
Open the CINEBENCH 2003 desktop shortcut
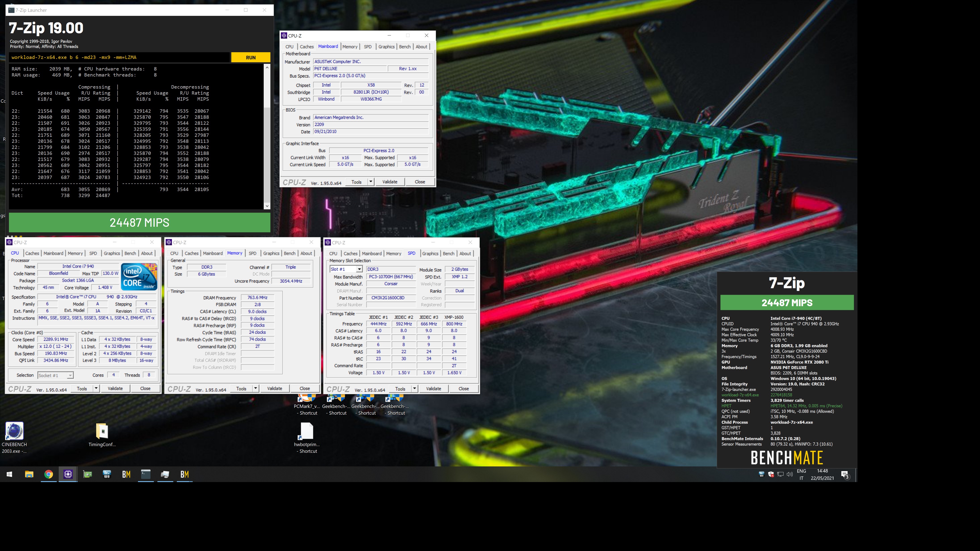(15, 437)
